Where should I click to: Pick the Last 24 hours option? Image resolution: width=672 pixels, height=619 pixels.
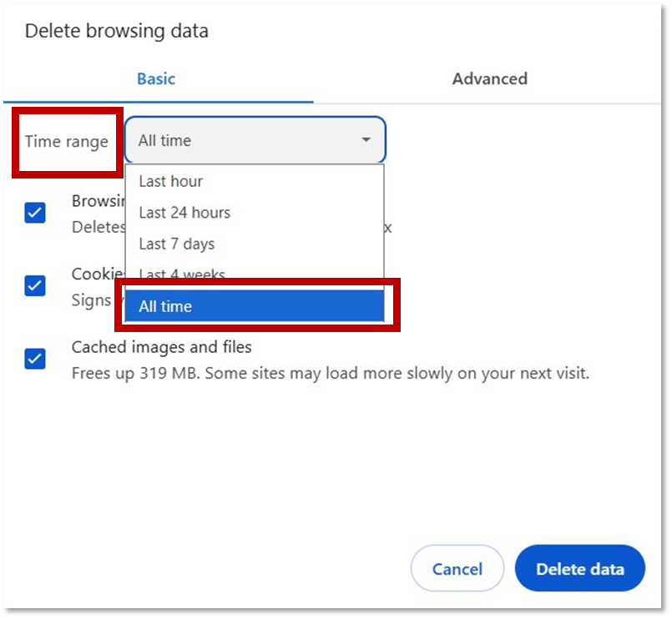point(184,213)
